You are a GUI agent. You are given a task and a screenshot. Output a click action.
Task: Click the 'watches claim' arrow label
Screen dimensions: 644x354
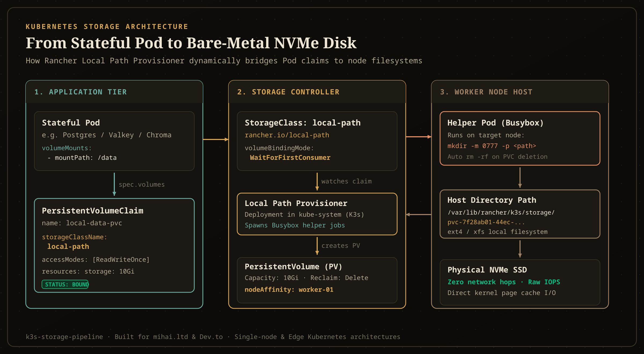(x=346, y=181)
